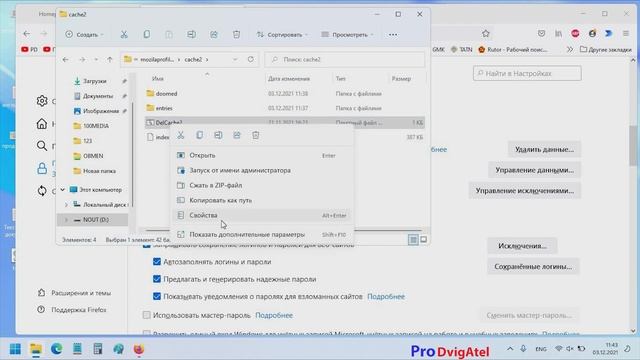Expand NOUT (D:) tree node
This screenshot has width=640, height=360.
[x=66, y=220]
